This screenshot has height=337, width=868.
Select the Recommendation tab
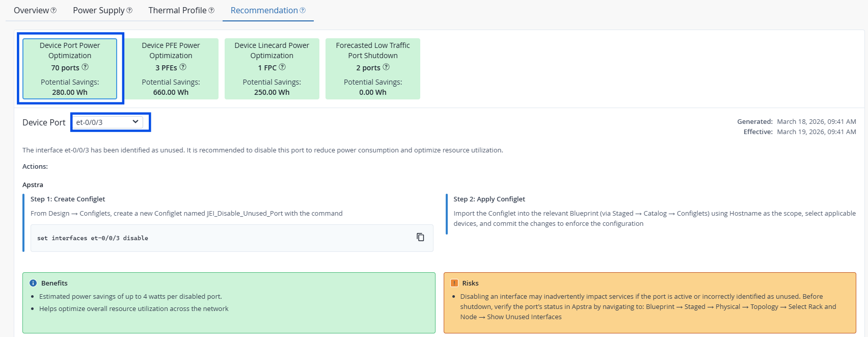(x=264, y=11)
